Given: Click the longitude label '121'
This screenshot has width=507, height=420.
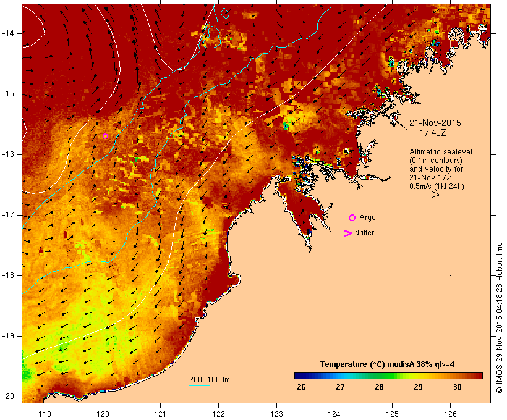Looking at the screenshot, I should coord(160,414).
